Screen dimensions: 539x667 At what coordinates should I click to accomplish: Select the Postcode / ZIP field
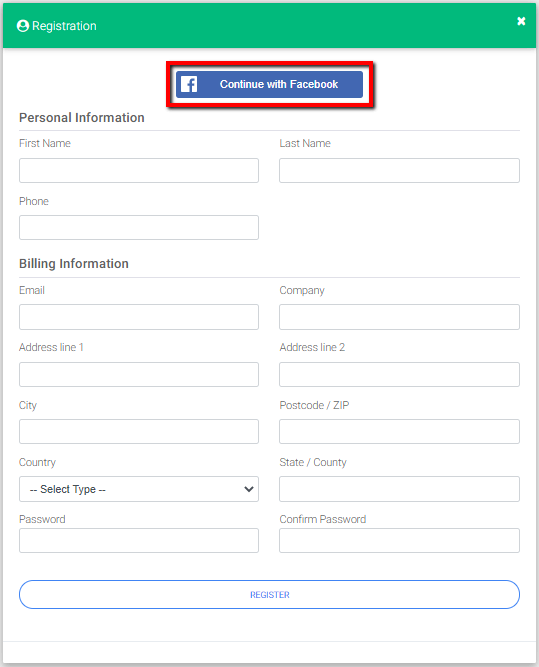399,431
